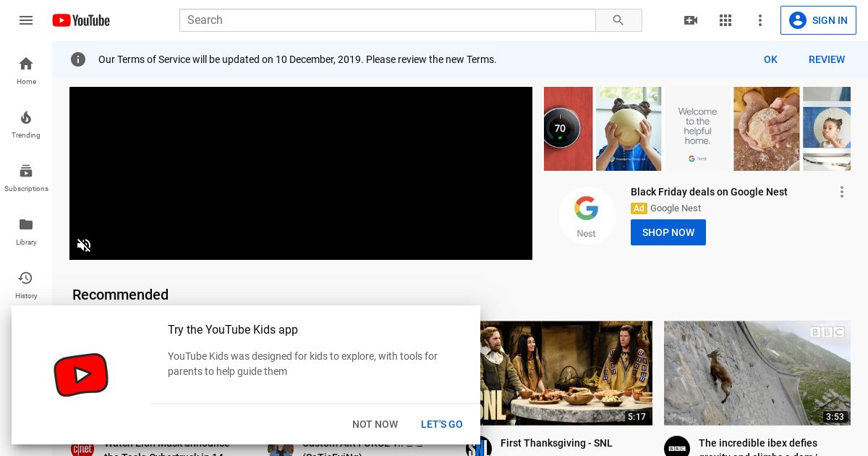The width and height of the screenshot is (868, 456).
Task: Click NOT NOW in the Kids dialog
Action: point(375,424)
